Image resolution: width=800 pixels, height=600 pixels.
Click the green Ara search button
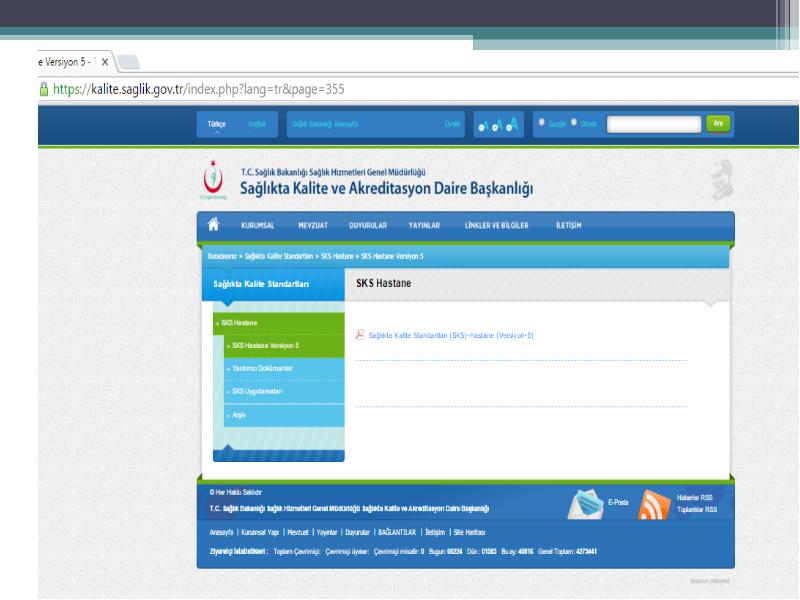click(x=718, y=123)
